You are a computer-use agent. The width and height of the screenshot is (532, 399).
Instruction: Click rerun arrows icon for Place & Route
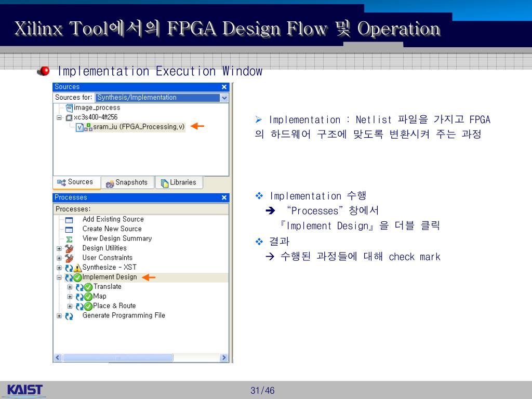79,307
